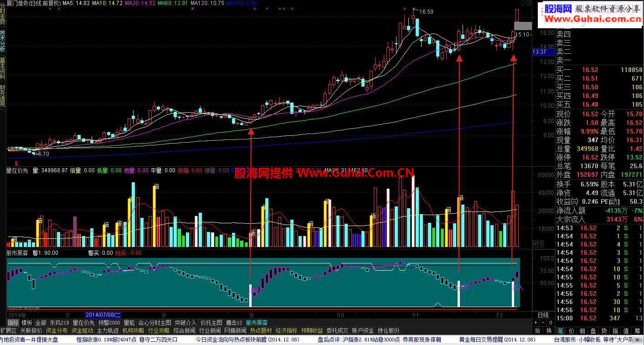Switch to the 盘 panel tab
Image resolution: width=644 pixels, height=345 pixels.
(x=593, y=330)
